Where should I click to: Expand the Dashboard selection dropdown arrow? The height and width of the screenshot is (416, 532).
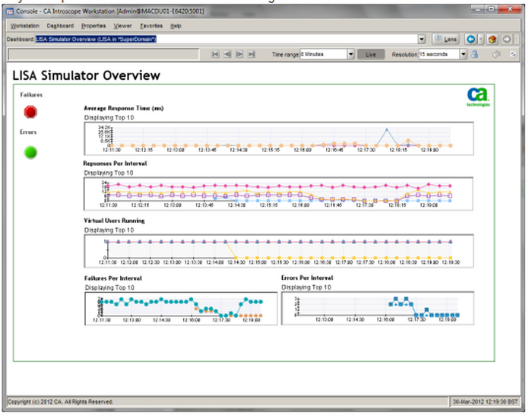point(421,40)
